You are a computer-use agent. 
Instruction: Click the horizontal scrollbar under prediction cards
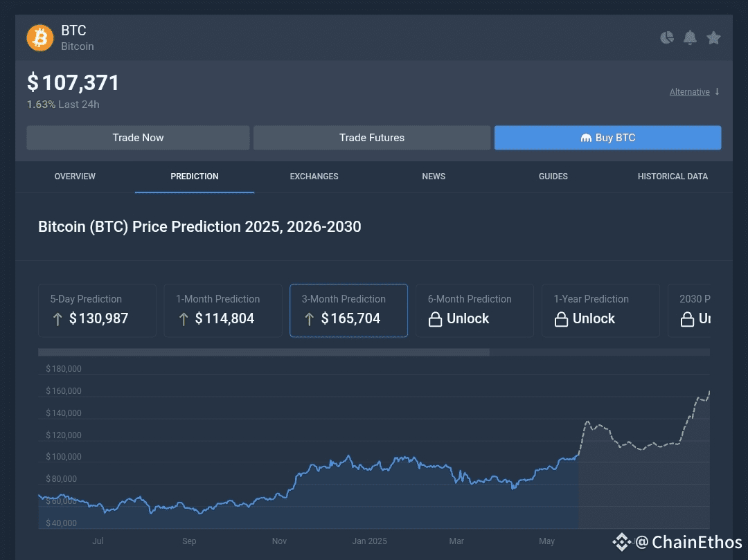(264, 352)
